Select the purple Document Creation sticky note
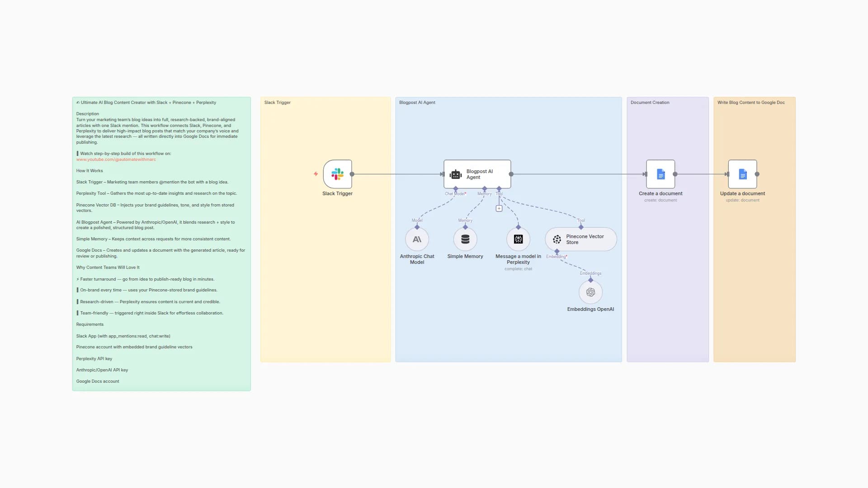The width and height of the screenshot is (868, 488). click(667, 280)
